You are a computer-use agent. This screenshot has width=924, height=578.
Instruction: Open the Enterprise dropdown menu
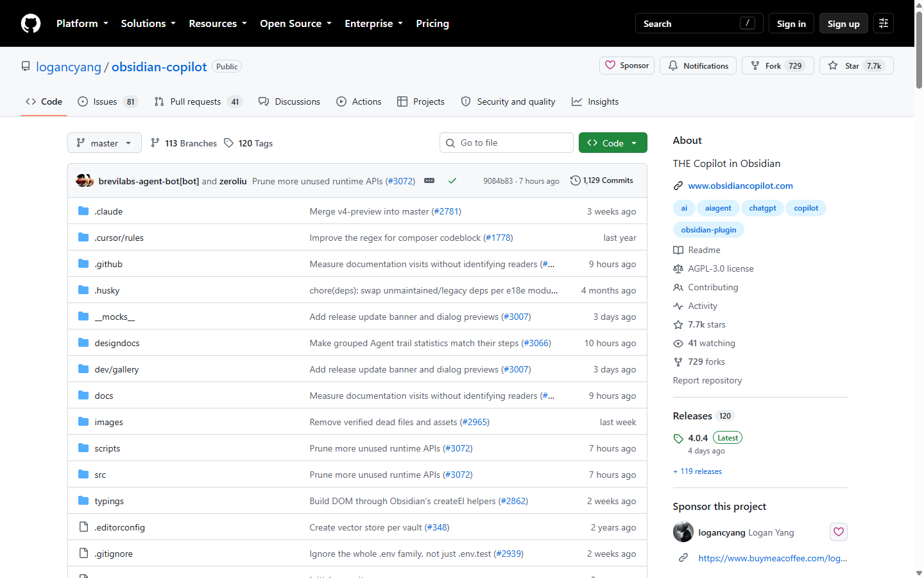373,23
